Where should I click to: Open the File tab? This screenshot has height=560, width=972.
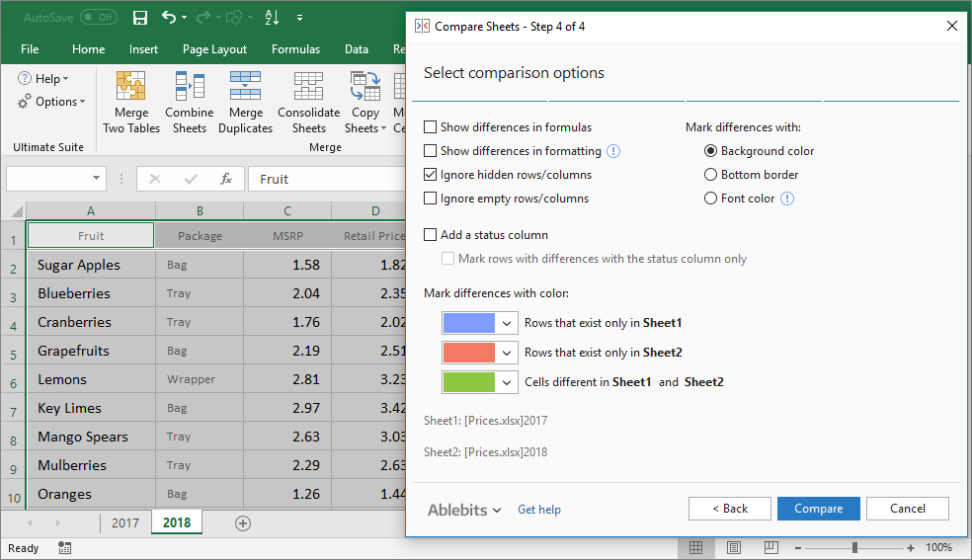[29, 49]
